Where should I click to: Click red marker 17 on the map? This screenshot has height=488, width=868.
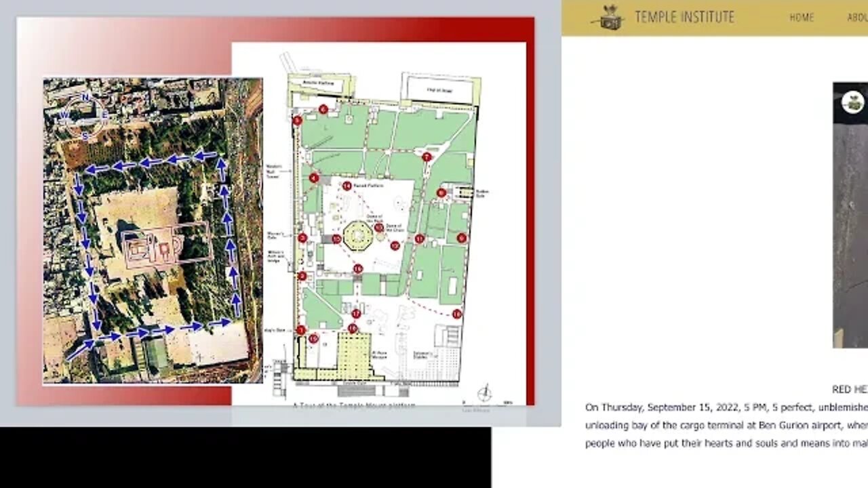pyautogui.click(x=356, y=314)
